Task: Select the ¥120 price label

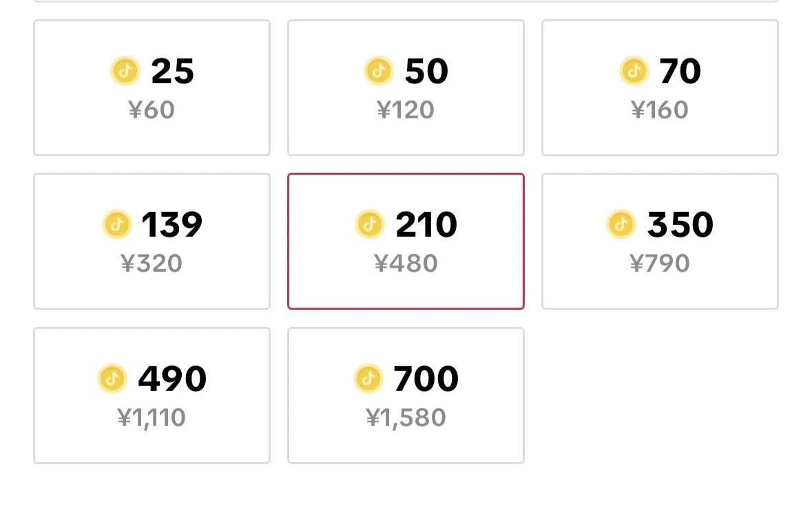Action: tap(406, 110)
